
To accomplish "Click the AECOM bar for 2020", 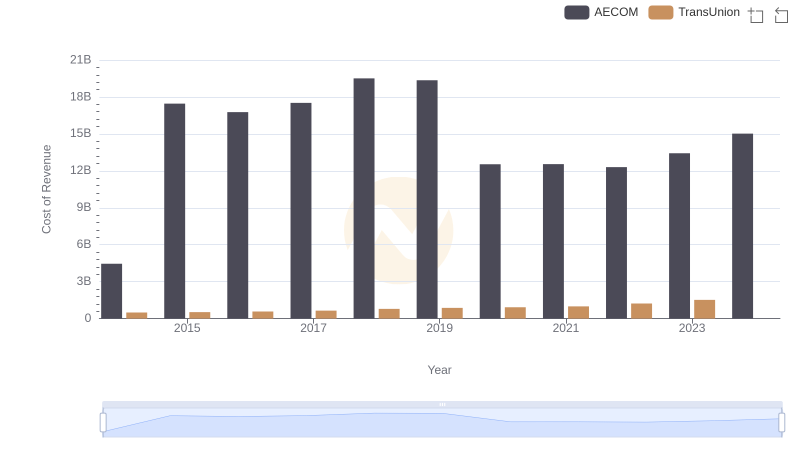I will tap(490, 241).
